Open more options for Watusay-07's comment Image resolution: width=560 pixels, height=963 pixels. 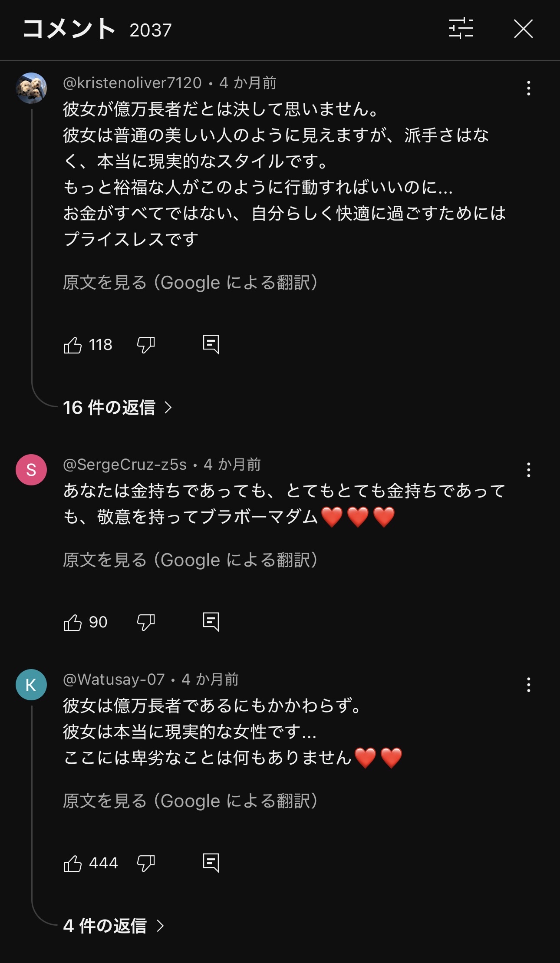(528, 685)
